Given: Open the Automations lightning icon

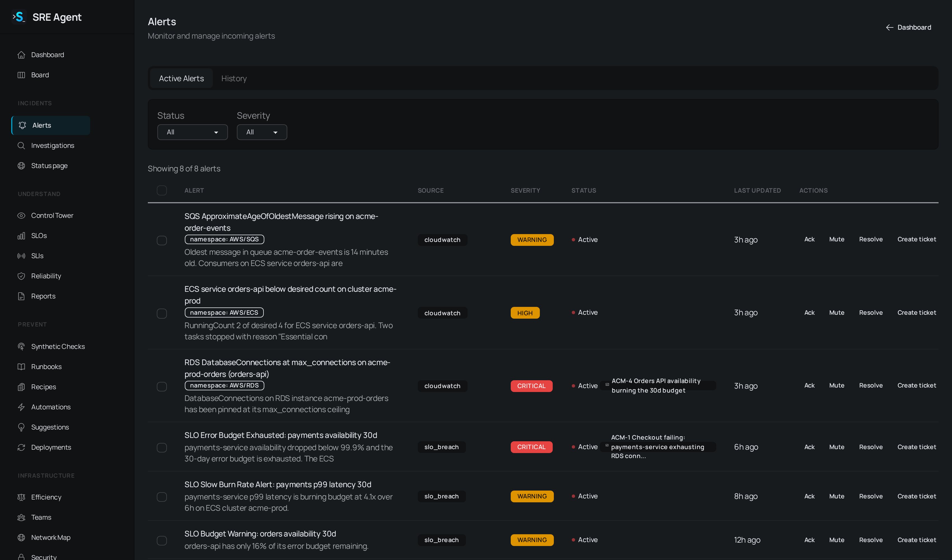Looking at the screenshot, I should pos(21,407).
